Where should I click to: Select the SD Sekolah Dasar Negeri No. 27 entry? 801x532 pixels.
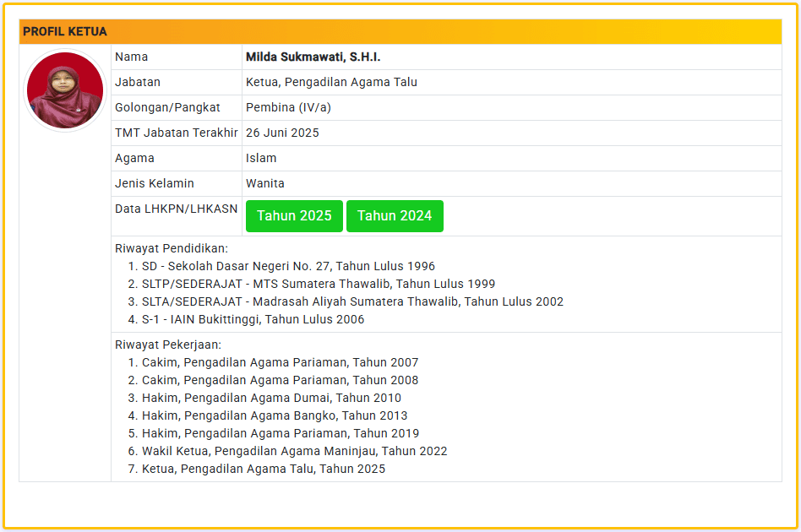(x=288, y=267)
